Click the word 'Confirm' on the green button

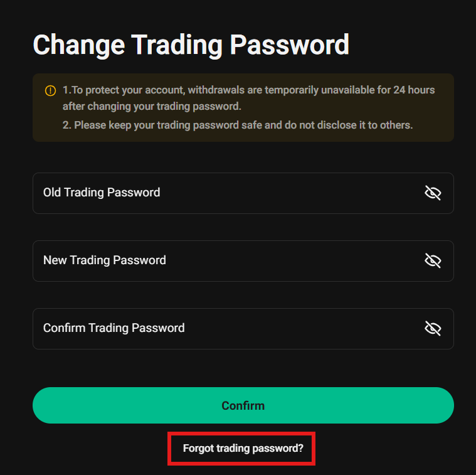click(243, 406)
